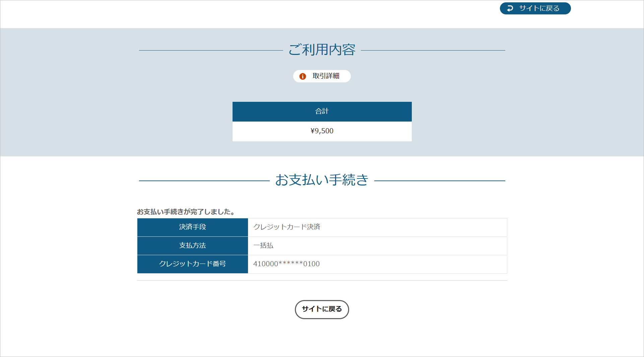Click the 支払方法 row label
Screen dimensions: 644x357
click(x=192, y=246)
